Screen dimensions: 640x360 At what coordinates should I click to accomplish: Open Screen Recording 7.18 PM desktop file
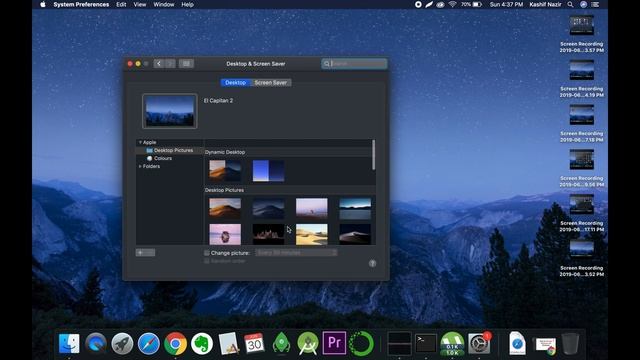(581, 124)
